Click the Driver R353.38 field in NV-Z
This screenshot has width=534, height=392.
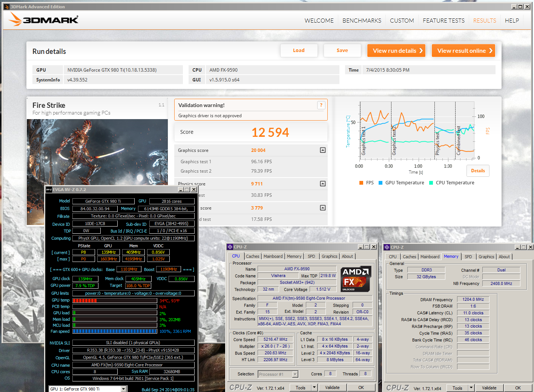(x=133, y=350)
